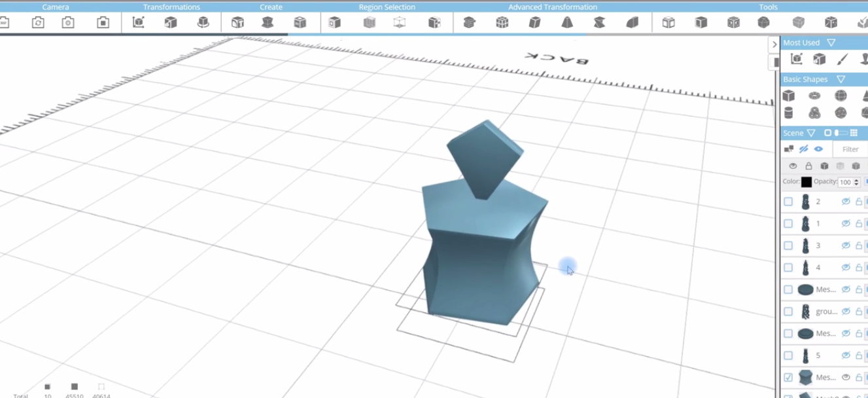Click the middle Transformations cube icon
The width and height of the screenshot is (868, 398).
[x=171, y=23]
